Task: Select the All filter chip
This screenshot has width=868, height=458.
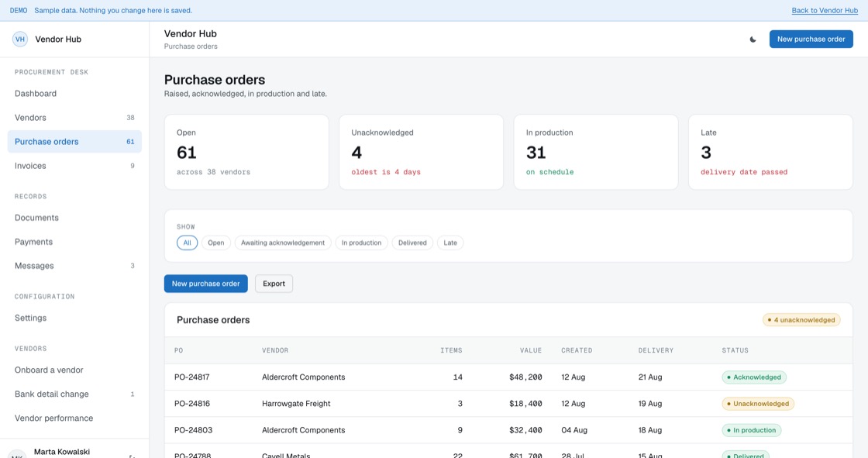Action: point(187,243)
